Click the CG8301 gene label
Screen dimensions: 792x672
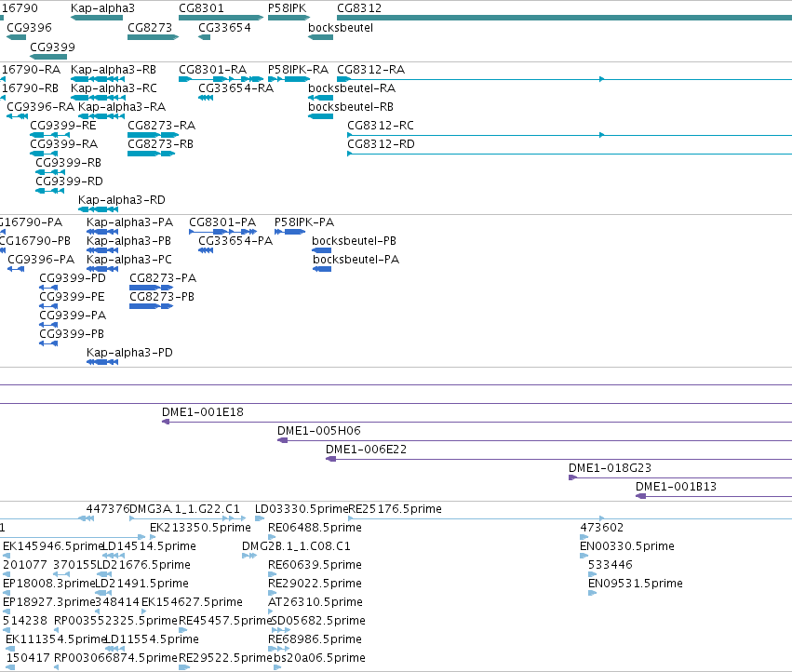(201, 8)
